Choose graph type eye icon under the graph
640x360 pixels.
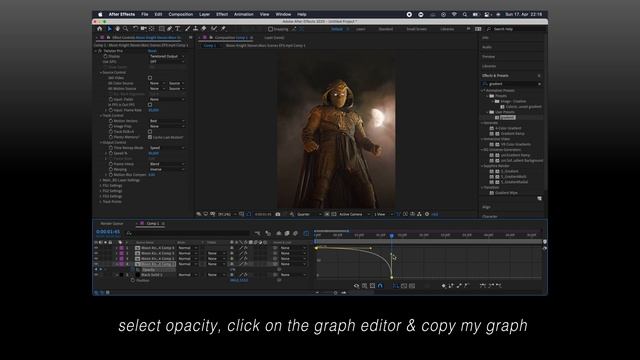(x=356, y=286)
